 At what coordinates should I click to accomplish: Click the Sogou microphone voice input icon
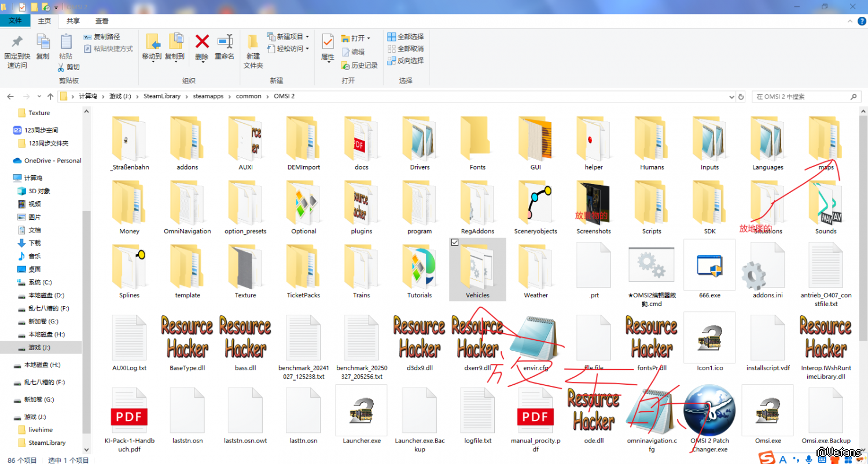tap(809, 459)
